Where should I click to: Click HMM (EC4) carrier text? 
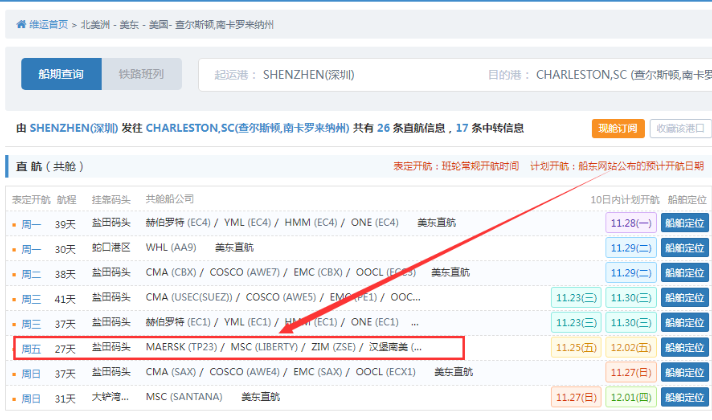pyautogui.click(x=311, y=222)
